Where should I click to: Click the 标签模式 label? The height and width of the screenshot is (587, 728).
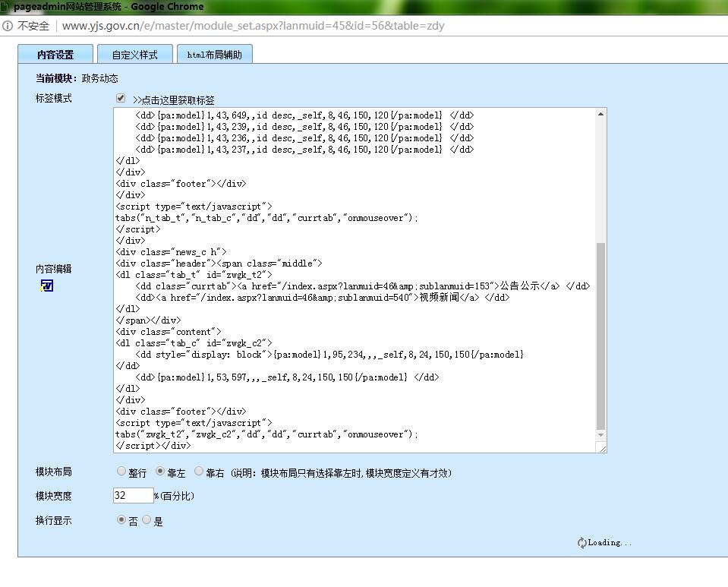tap(53, 98)
